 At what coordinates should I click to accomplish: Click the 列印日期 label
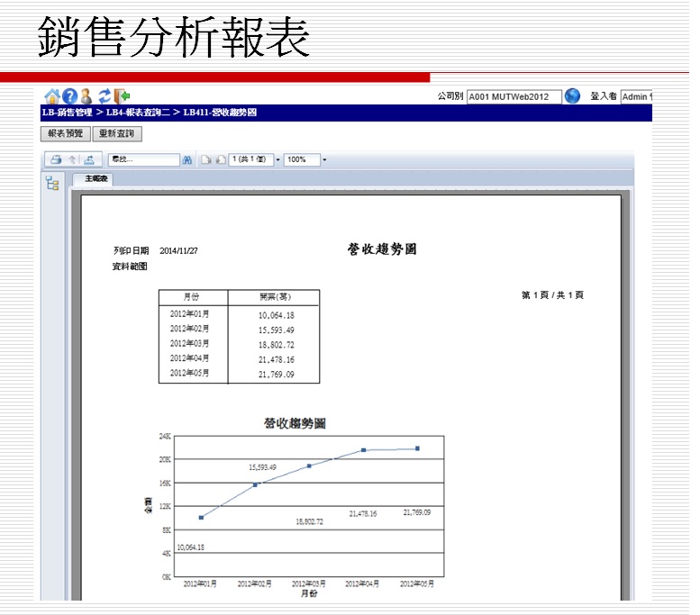[131, 251]
